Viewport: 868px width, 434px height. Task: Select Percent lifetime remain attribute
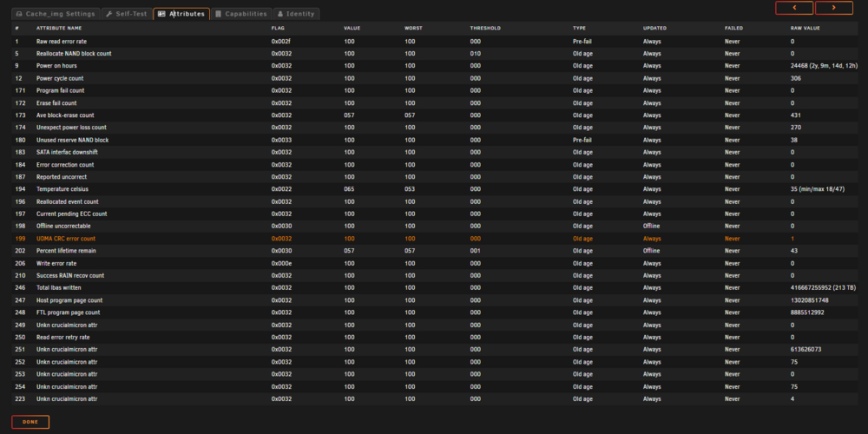click(x=435, y=251)
